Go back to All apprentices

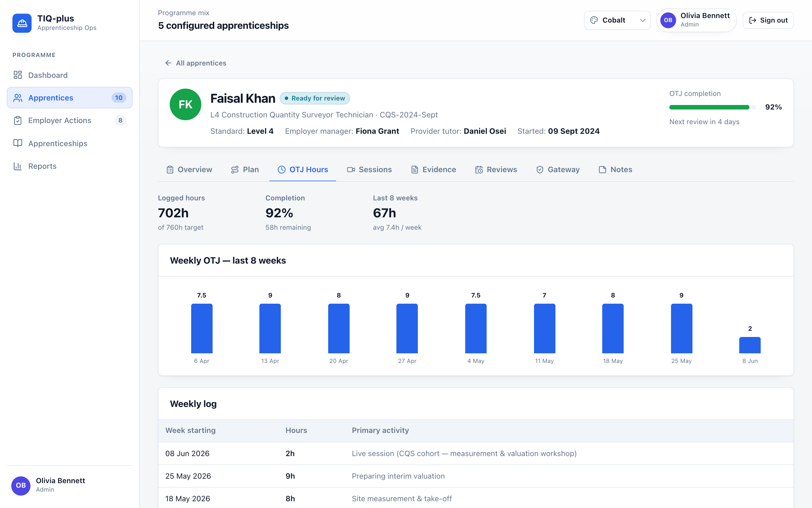pyautogui.click(x=196, y=63)
